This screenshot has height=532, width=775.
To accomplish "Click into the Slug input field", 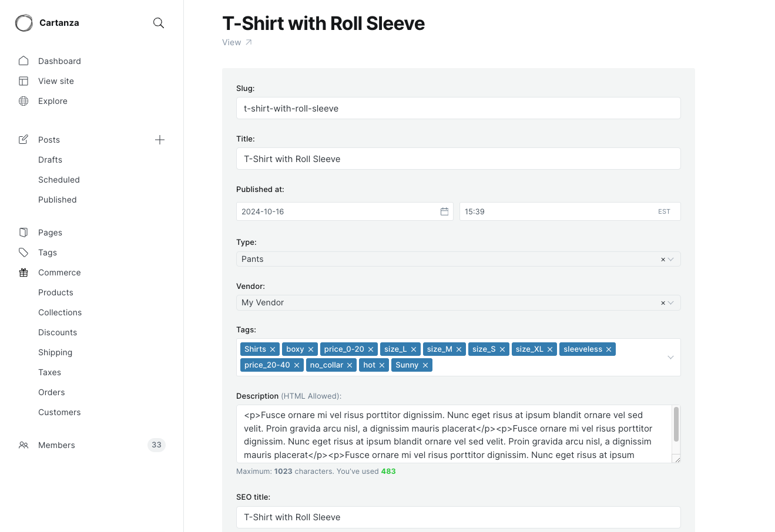I will tap(458, 109).
